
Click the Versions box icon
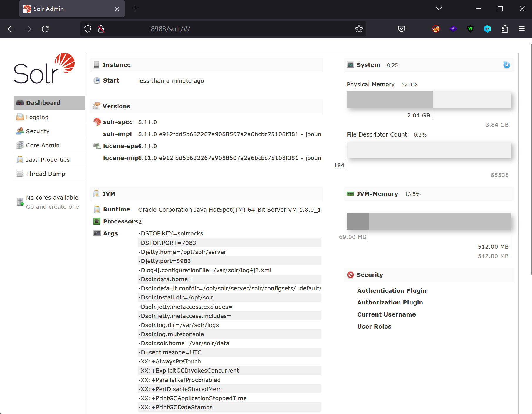(x=96, y=106)
